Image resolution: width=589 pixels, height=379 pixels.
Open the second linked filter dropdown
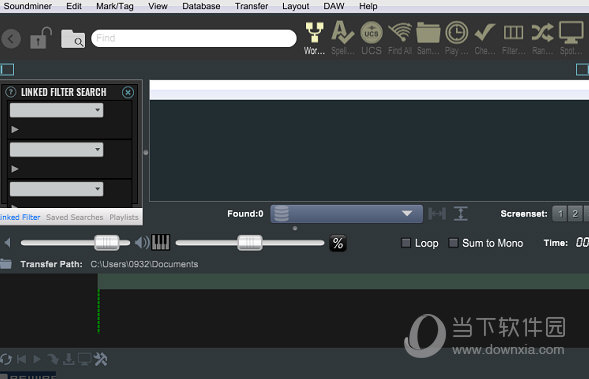56,149
